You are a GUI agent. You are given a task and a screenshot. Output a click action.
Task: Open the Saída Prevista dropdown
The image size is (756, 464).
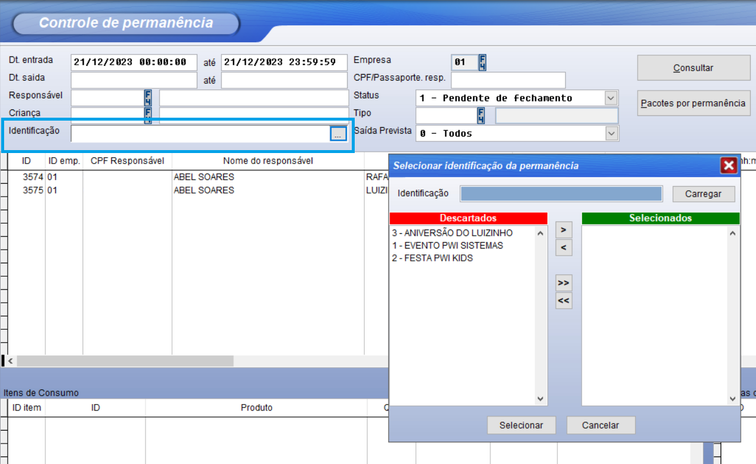click(x=610, y=133)
